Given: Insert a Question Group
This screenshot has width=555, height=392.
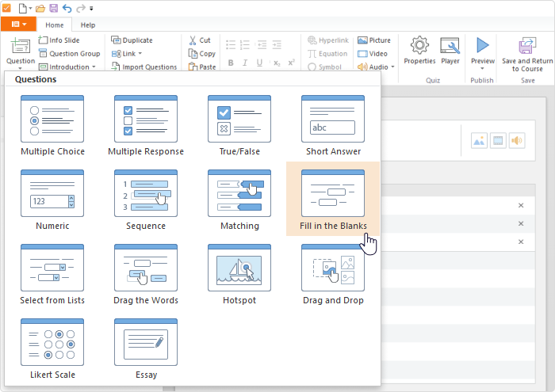Looking at the screenshot, I should (x=70, y=53).
